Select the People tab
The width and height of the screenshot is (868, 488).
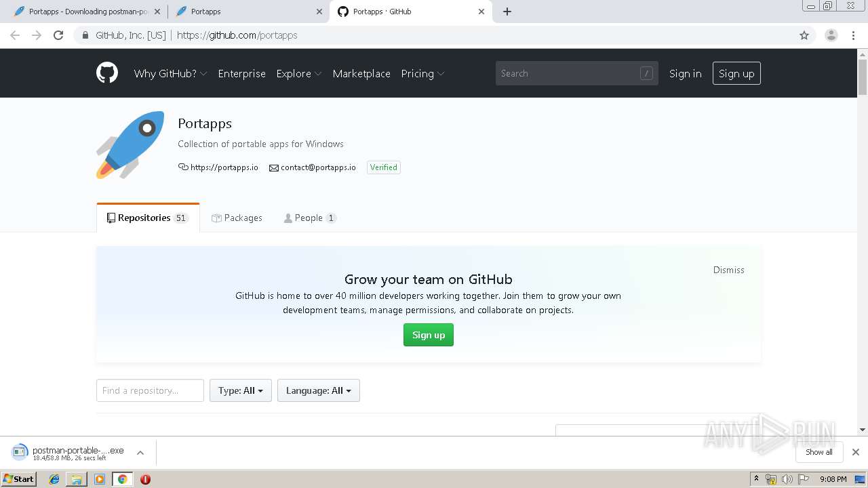tap(309, 218)
